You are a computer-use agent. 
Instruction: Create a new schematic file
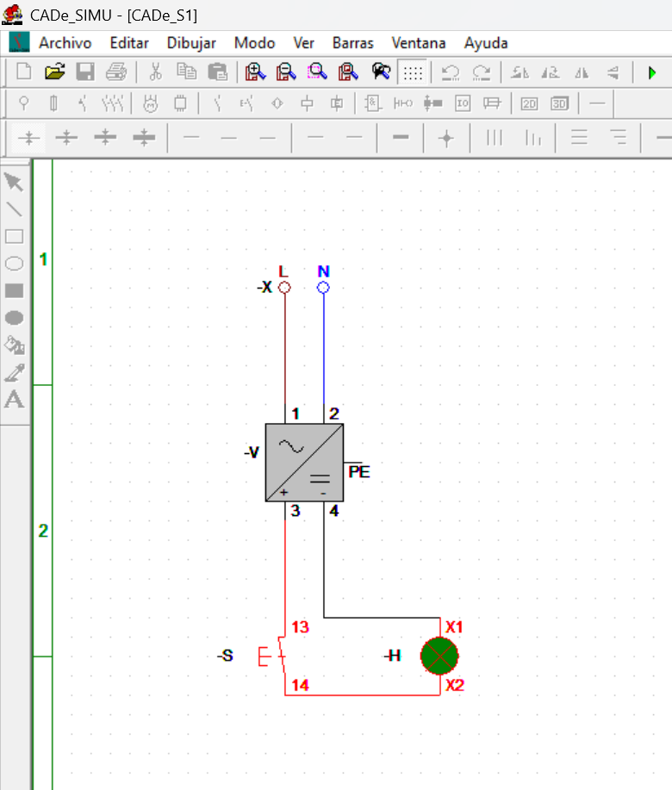point(23,72)
